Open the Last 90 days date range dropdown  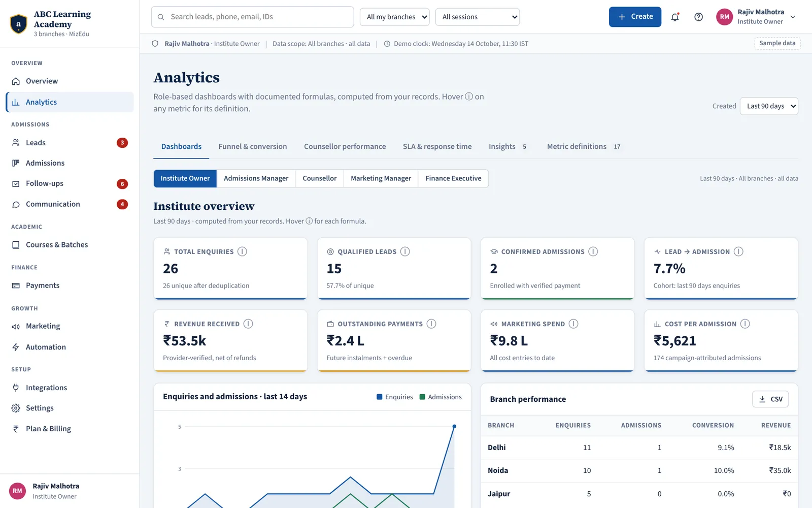[x=769, y=106]
